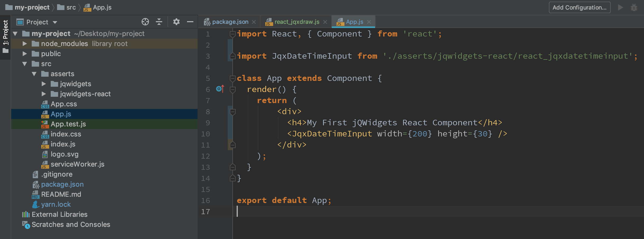Click the gutter marker icon beside line 6
The width and height of the screenshot is (644, 239).
[220, 89]
